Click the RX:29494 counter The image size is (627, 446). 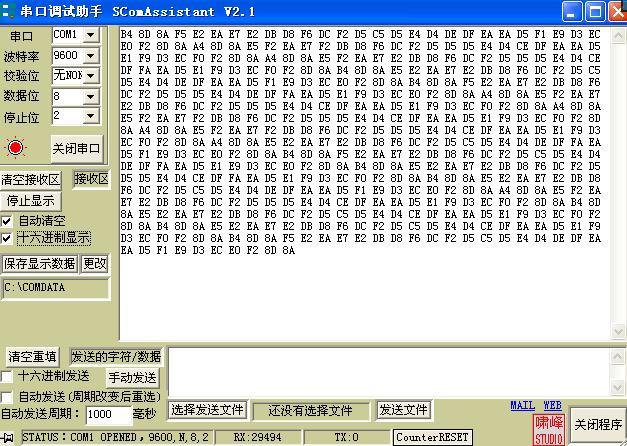pyautogui.click(x=258, y=437)
